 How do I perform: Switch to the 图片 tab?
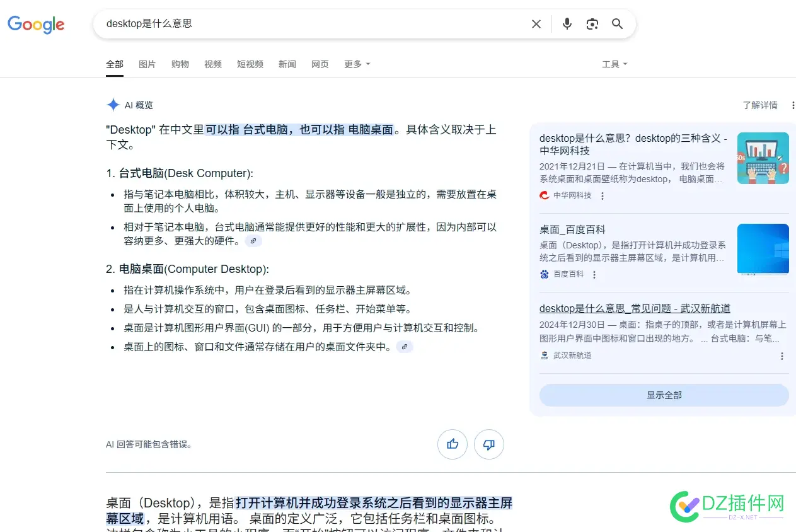[x=147, y=64]
